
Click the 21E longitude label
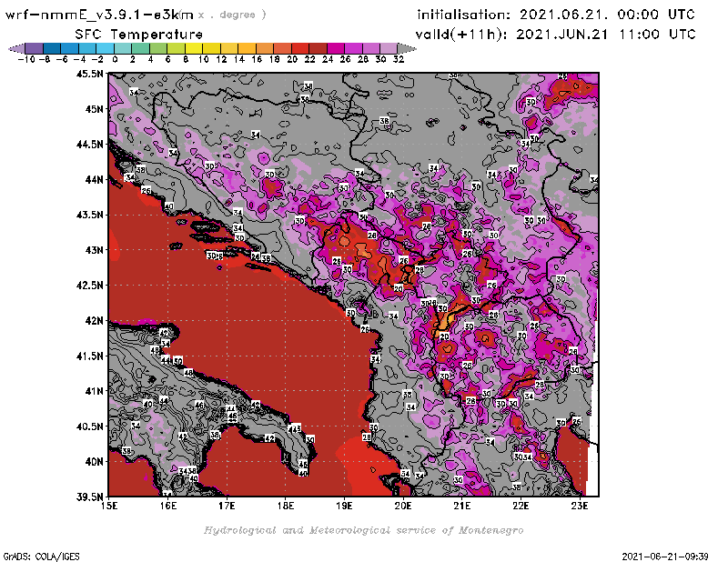pos(462,506)
